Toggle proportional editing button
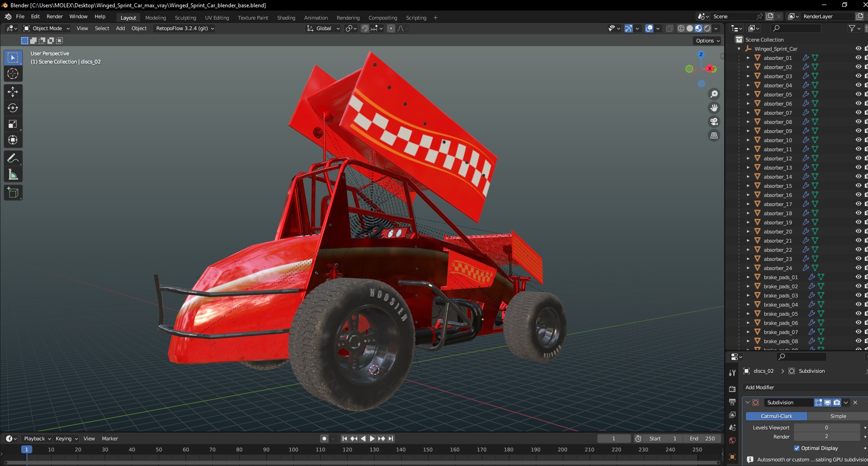The image size is (868, 466). tap(391, 28)
